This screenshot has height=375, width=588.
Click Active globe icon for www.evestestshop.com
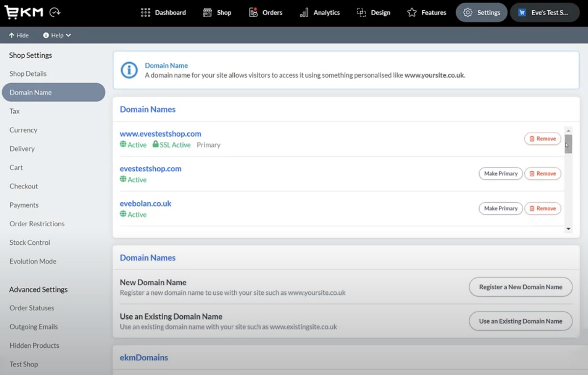[x=123, y=144]
